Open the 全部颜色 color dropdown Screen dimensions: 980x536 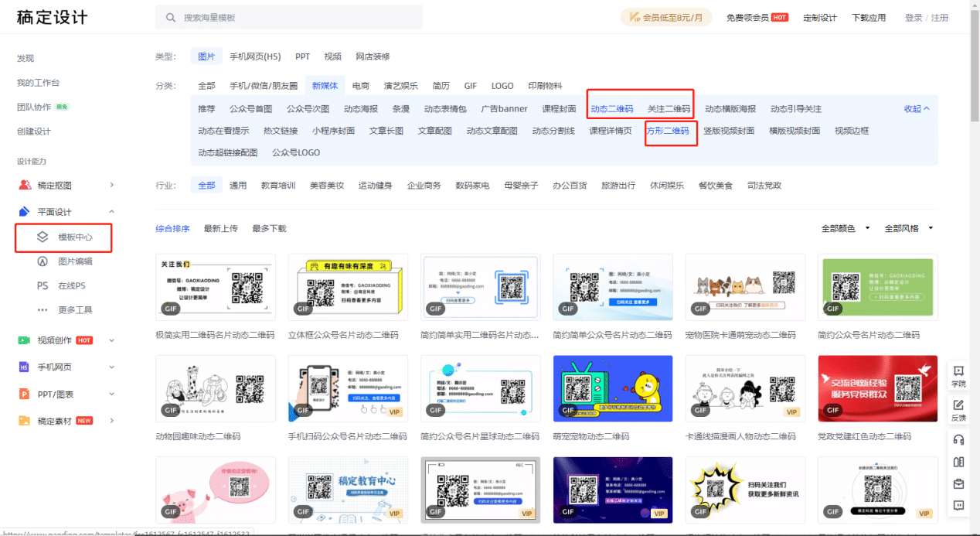tap(846, 228)
